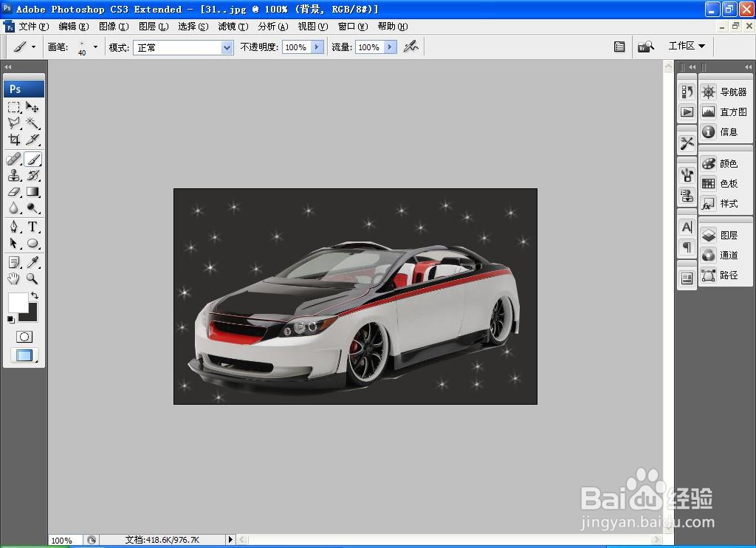
Task: Open the 图像 menu
Action: click(114, 27)
